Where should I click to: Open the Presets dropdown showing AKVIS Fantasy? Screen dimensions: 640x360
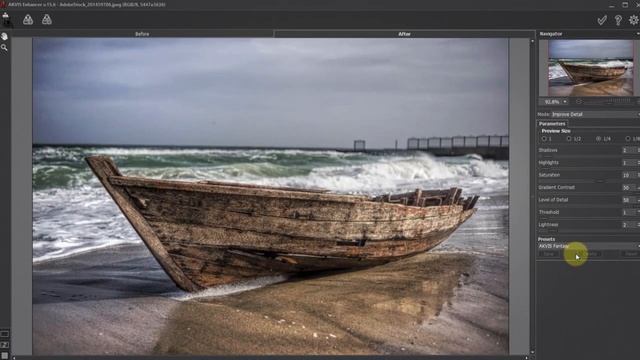click(589, 246)
